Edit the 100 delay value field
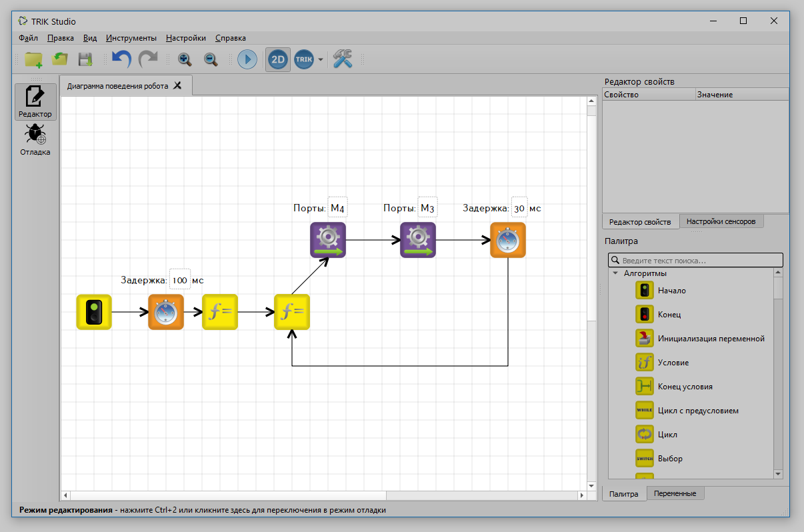Viewport: 804px width, 532px height. (179, 281)
